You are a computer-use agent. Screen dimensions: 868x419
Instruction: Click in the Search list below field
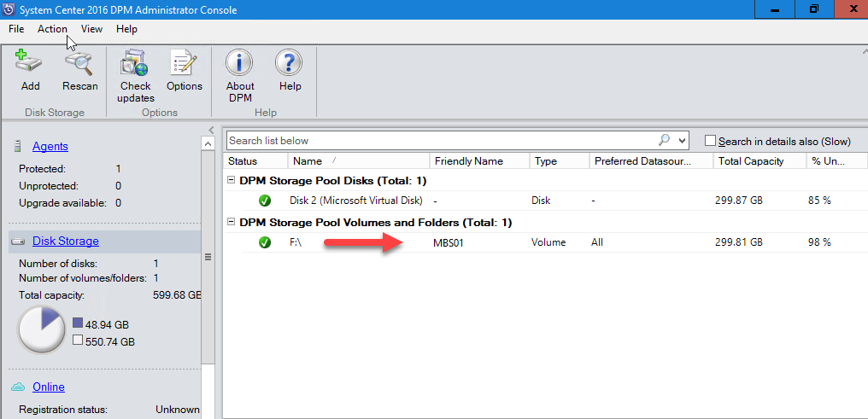point(443,141)
